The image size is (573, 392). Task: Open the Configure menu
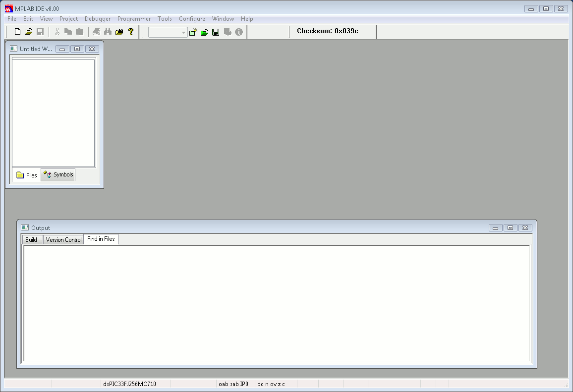coord(192,19)
